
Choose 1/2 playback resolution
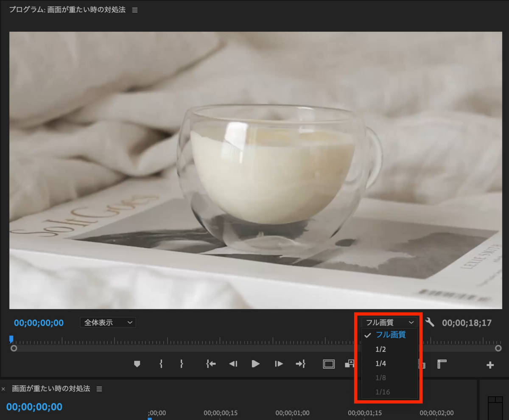click(390, 350)
